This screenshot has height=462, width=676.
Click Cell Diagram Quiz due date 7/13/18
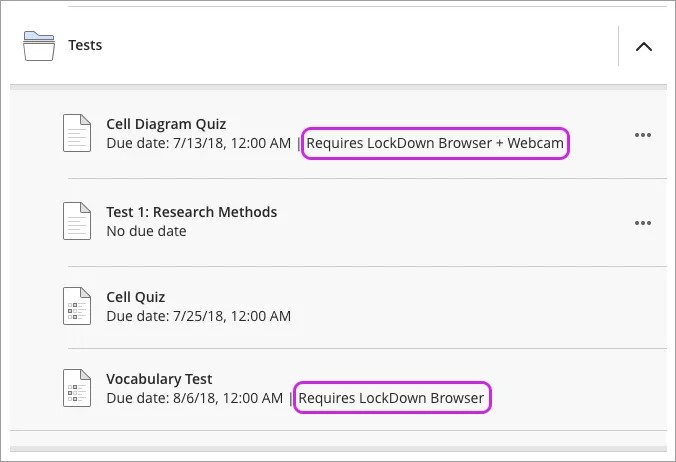198,143
